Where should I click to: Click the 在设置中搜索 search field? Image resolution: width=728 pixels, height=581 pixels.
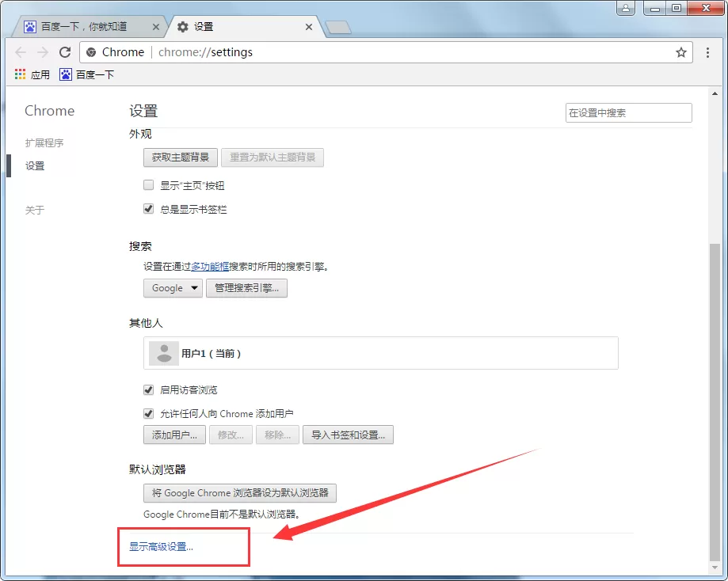(629, 112)
